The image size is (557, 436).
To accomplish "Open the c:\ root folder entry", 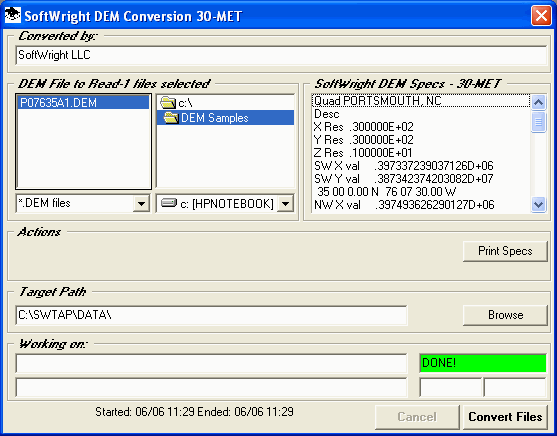I will [225, 103].
